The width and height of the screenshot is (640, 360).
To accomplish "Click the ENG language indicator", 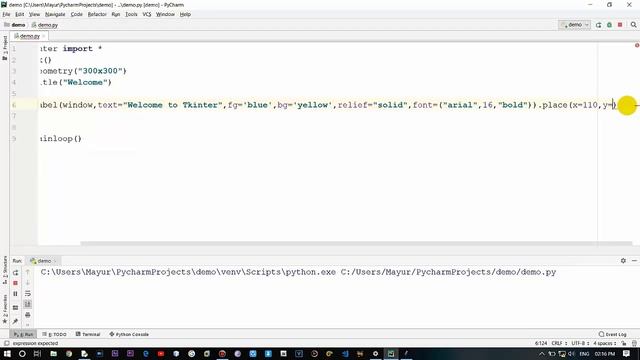I will (x=584, y=354).
